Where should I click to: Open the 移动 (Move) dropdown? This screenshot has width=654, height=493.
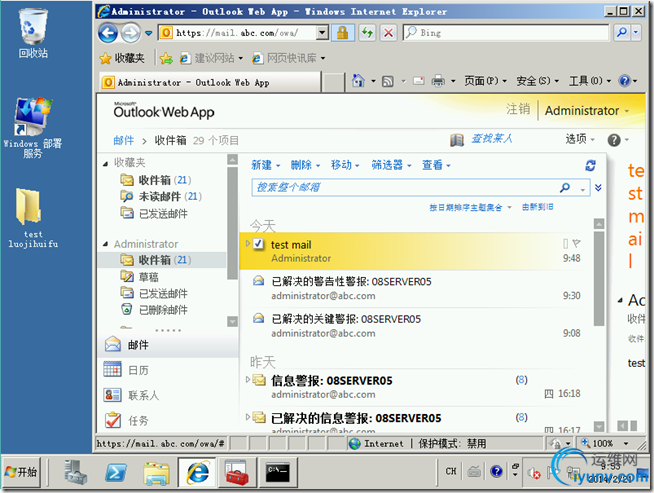345,165
